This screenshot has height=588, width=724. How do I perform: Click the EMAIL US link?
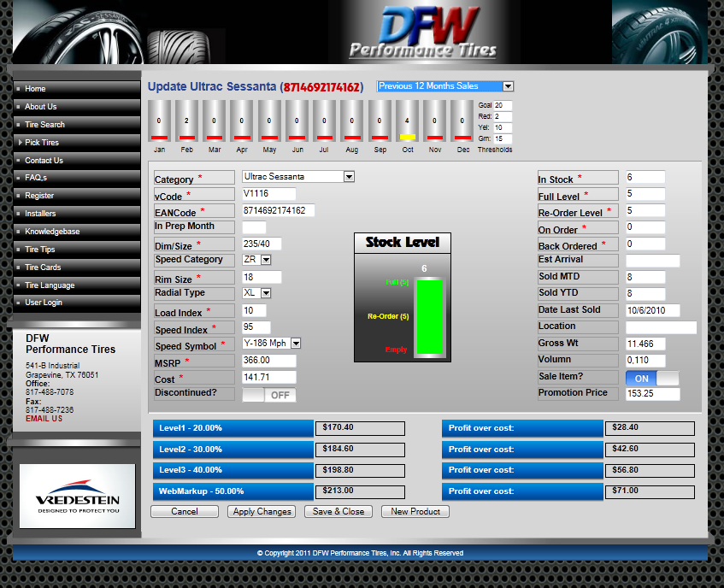coord(44,419)
